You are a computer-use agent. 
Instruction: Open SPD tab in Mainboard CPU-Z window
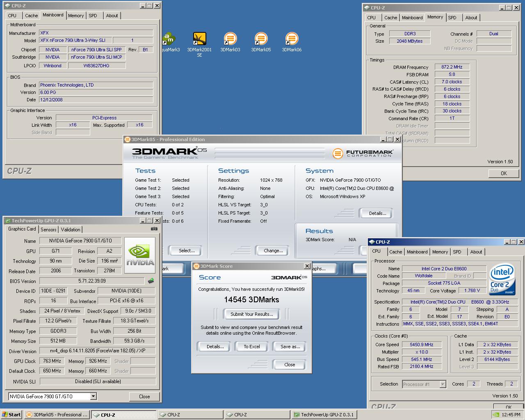pyautogui.click(x=93, y=16)
